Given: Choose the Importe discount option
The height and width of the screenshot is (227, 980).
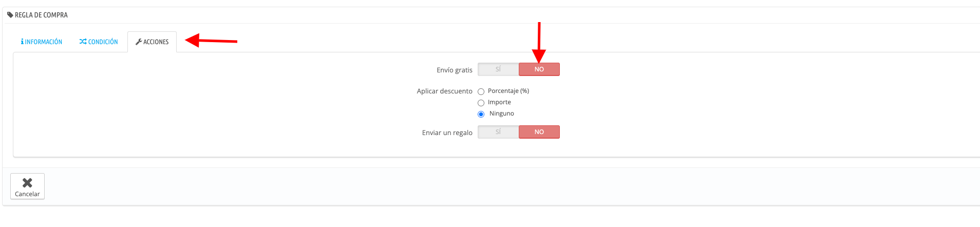Looking at the screenshot, I should [481, 103].
